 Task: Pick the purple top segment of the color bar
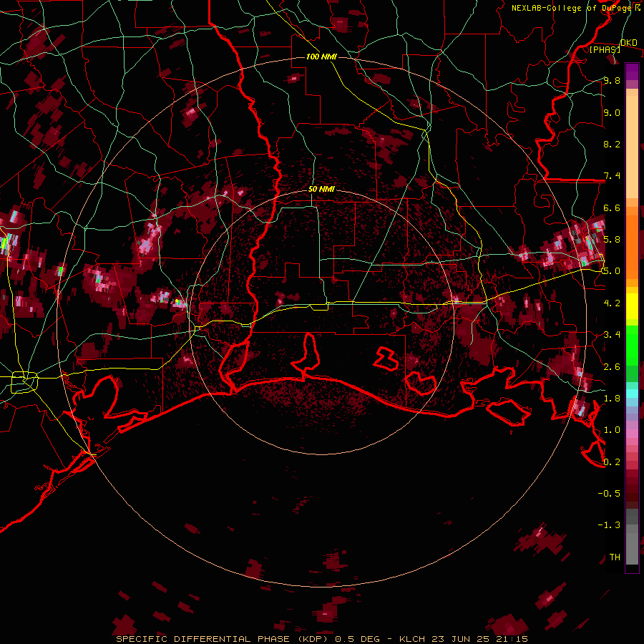[x=632, y=72]
